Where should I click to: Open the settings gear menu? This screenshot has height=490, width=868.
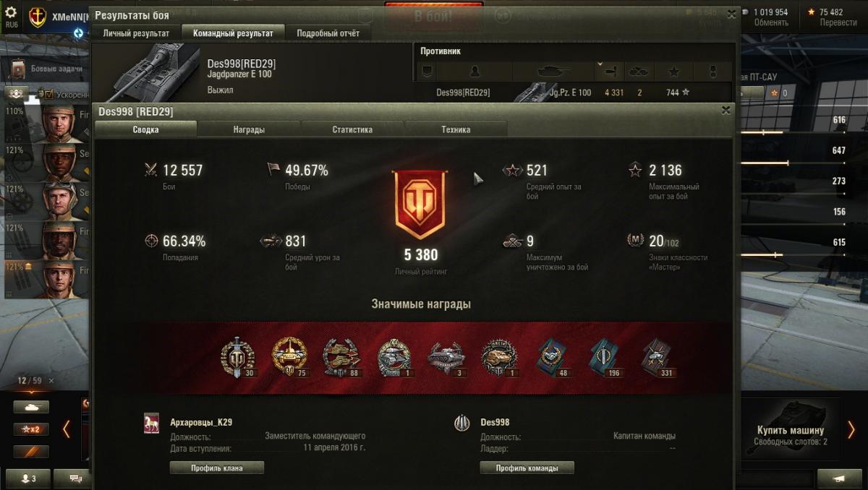(x=11, y=12)
